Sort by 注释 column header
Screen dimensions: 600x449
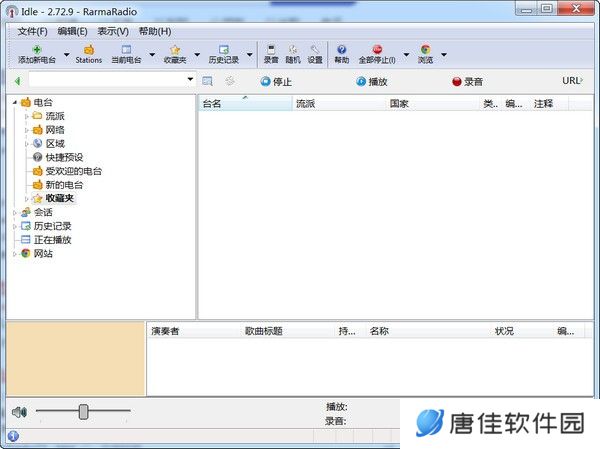[549, 104]
